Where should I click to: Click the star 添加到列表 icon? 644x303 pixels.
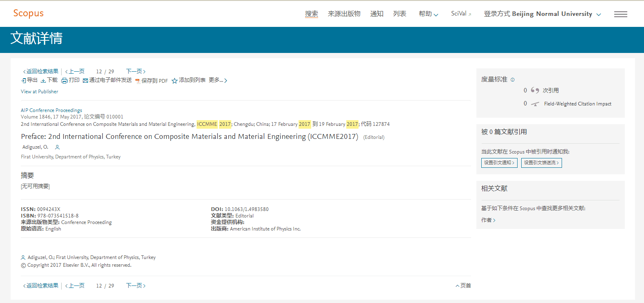pos(175,81)
